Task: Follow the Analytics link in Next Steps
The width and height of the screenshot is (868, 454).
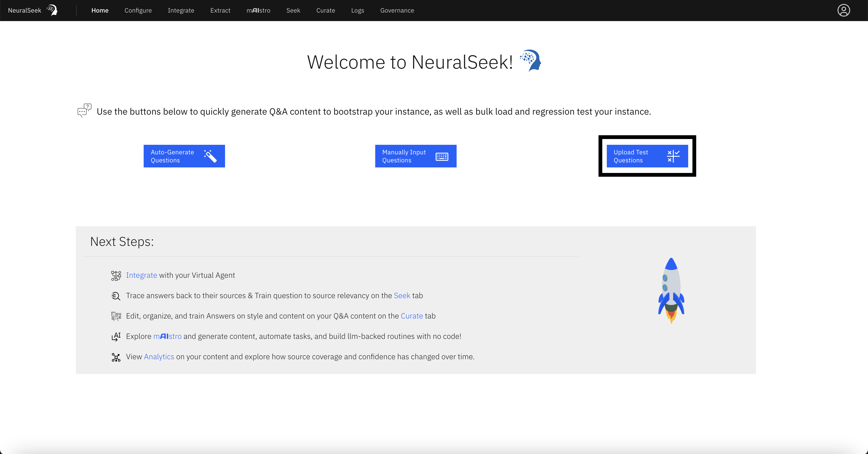Action: tap(159, 356)
